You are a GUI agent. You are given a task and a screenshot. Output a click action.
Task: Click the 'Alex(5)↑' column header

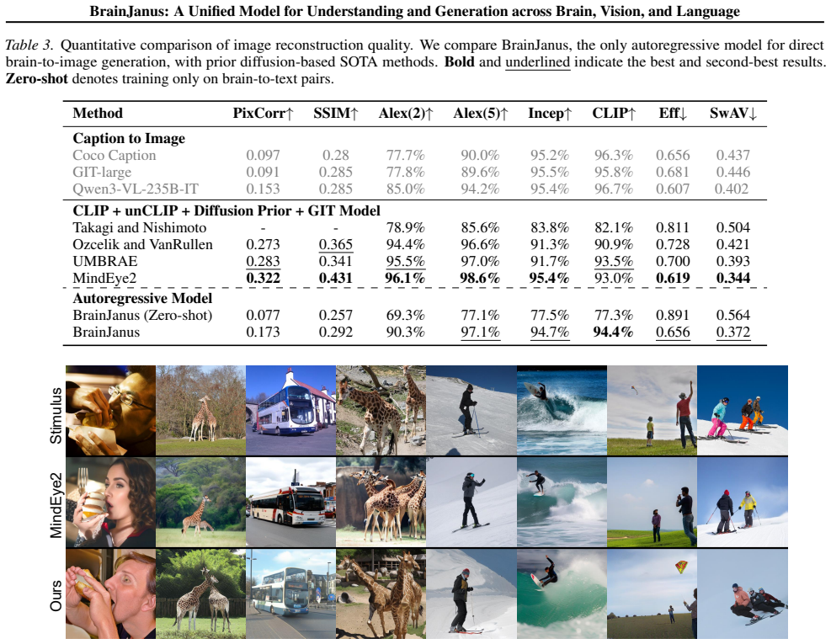pos(480,113)
